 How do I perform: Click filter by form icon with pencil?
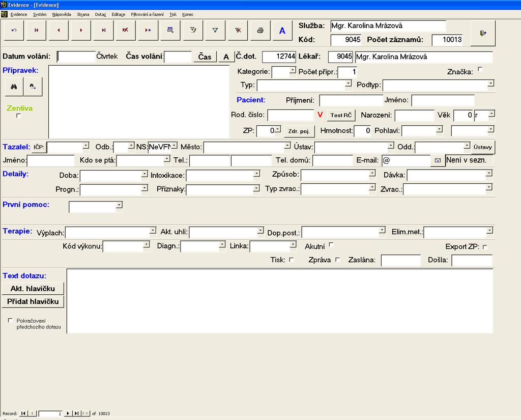pos(193,30)
